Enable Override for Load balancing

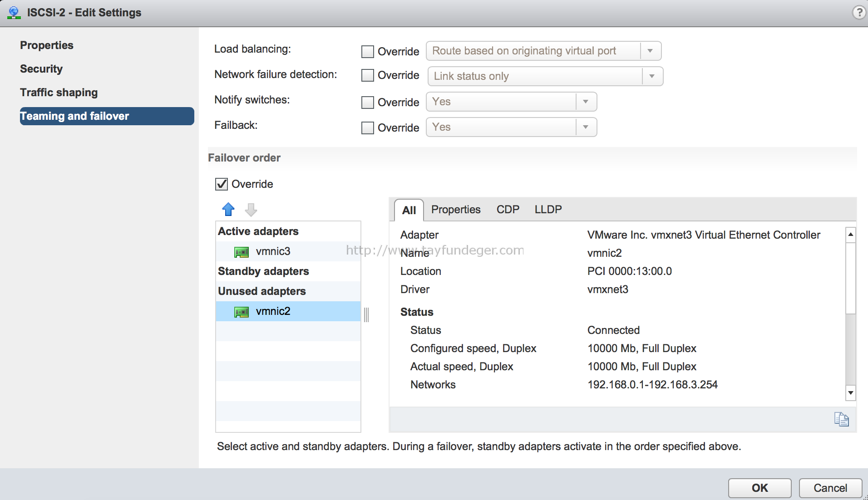point(367,51)
